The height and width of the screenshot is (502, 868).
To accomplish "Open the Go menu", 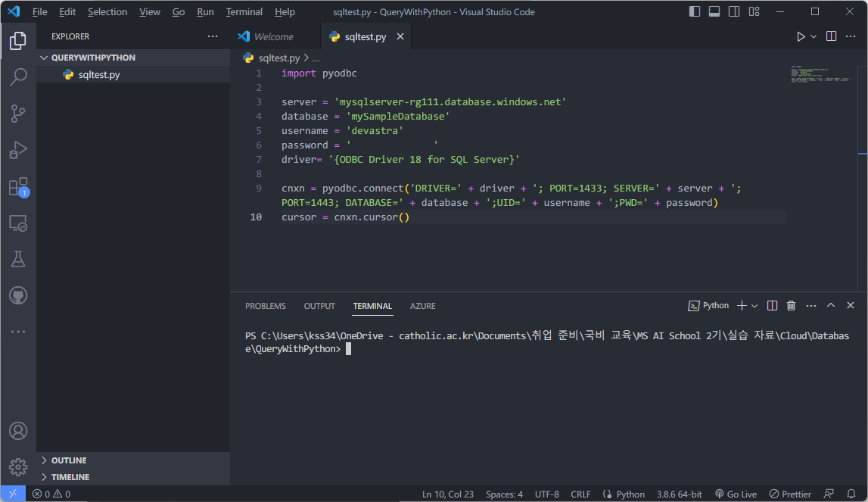I will coord(179,11).
